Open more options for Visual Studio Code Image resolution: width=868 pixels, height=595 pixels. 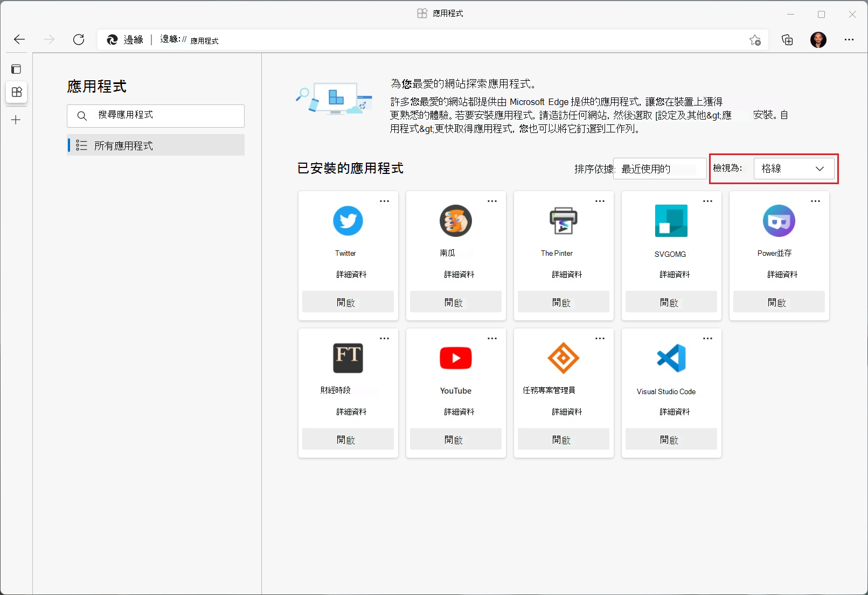(x=707, y=339)
